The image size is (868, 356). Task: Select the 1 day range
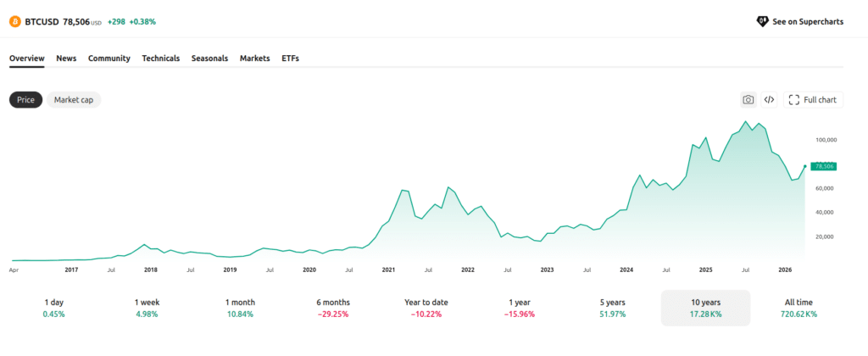pyautogui.click(x=54, y=308)
